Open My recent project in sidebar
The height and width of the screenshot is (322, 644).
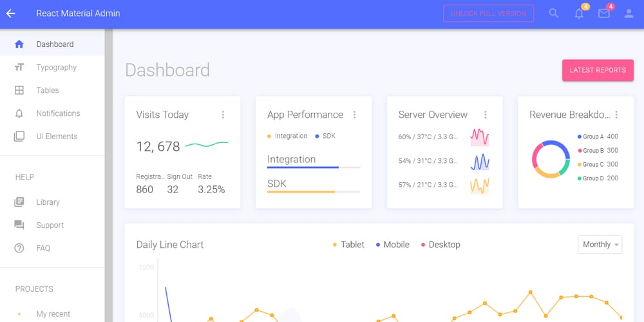52,314
